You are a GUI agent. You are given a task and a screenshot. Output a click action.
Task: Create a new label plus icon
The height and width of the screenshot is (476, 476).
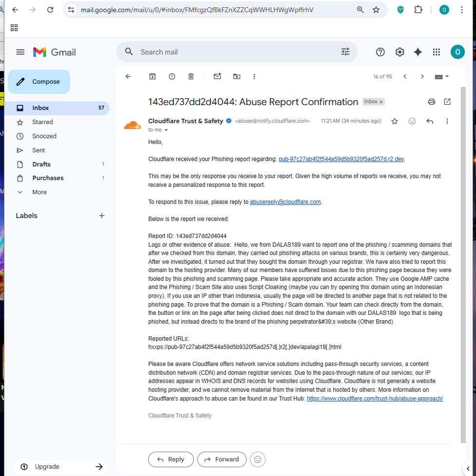102,216
